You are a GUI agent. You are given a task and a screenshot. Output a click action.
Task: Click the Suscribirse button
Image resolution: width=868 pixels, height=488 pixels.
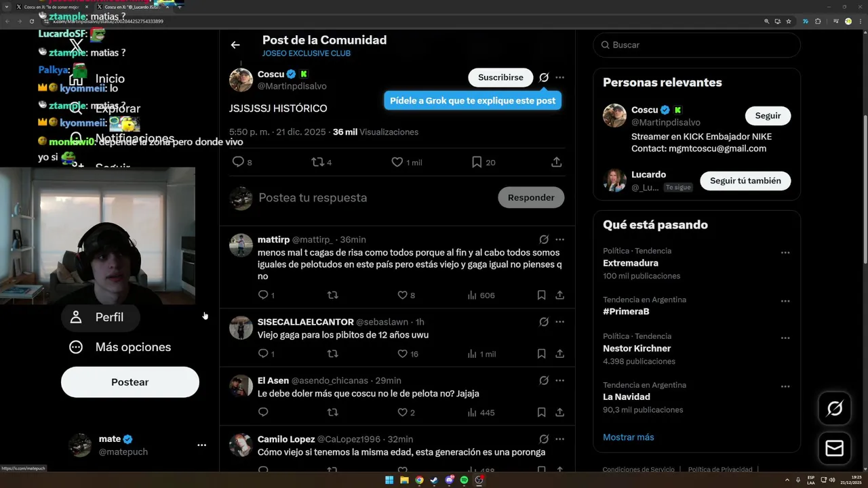500,77
